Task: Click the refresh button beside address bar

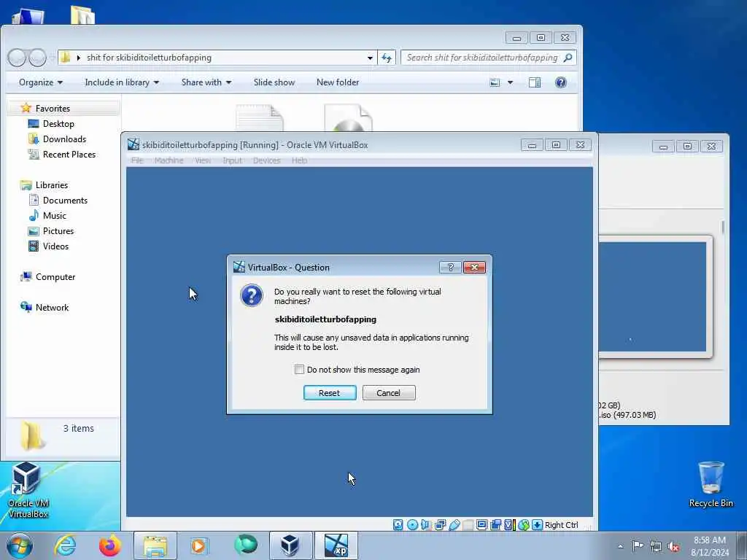Action: click(x=387, y=58)
